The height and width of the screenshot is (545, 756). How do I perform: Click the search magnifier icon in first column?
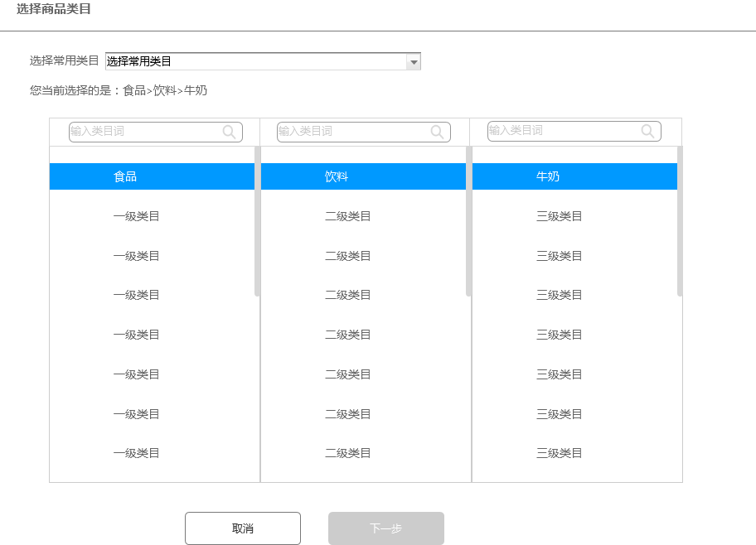[x=229, y=132]
